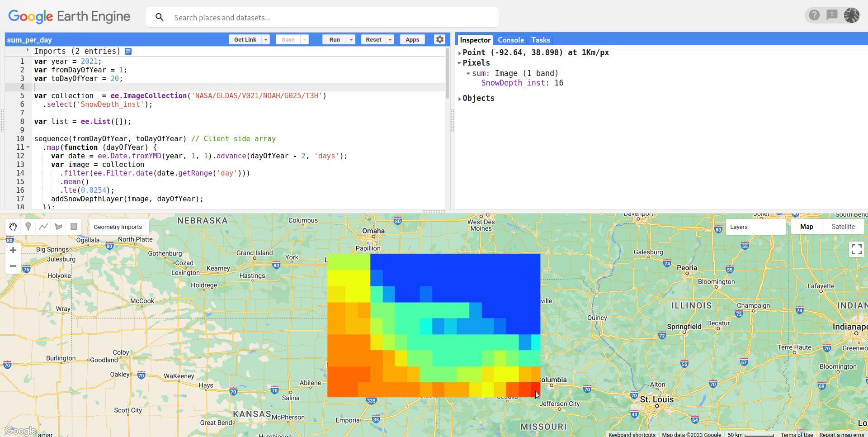
Task: Collapse the Pixels section
Action: 460,63
